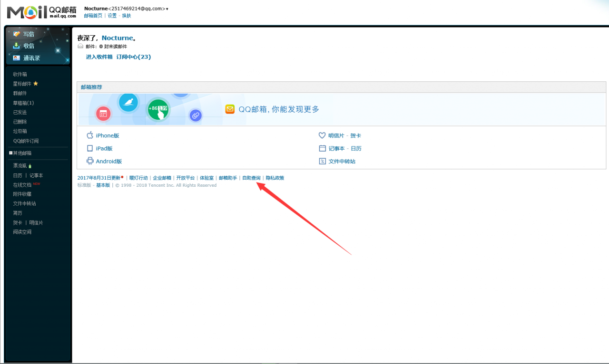This screenshot has height=364, width=609.
Task: Open 已删除 deleted folder
Action: pyautogui.click(x=20, y=122)
